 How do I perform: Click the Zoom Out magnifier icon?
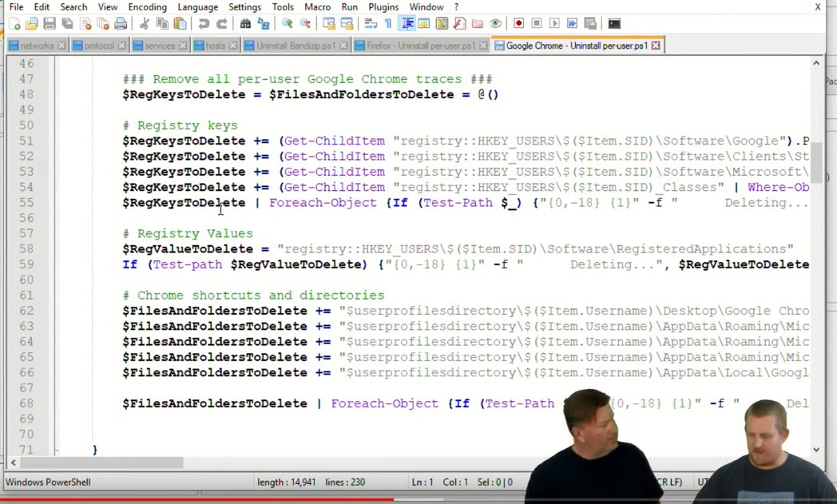click(305, 23)
